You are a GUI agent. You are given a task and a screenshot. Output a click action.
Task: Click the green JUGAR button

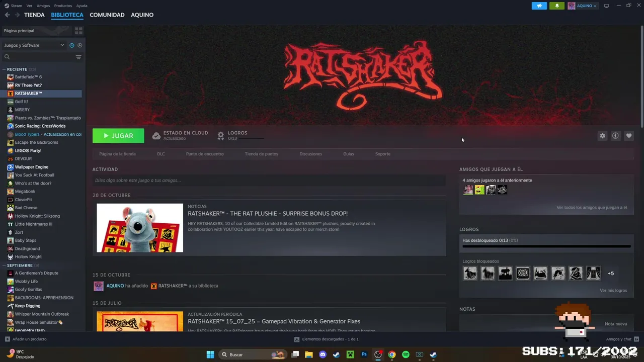tap(118, 136)
